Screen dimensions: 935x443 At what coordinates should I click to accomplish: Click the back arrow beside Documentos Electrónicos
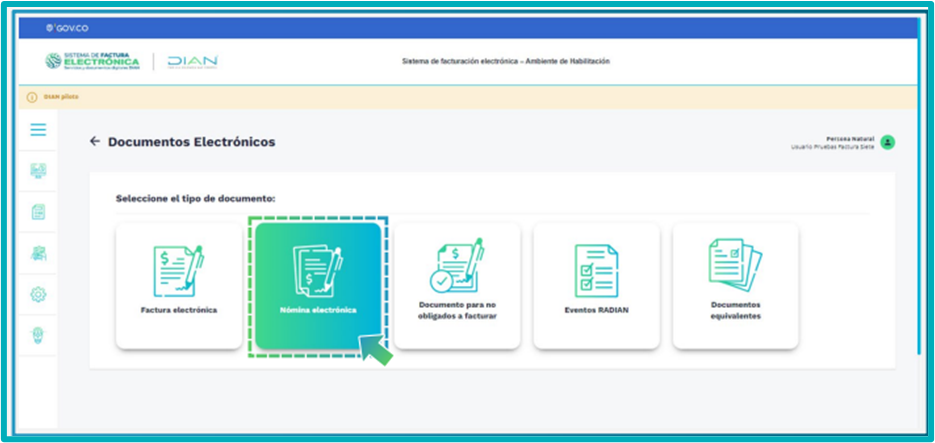click(95, 142)
